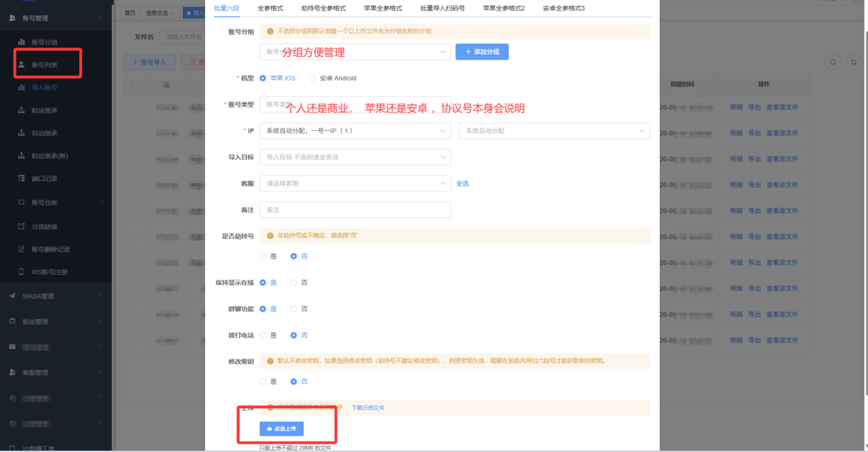This screenshot has height=452, width=868.
Task: Open the 首页 page tab
Action: tap(130, 13)
